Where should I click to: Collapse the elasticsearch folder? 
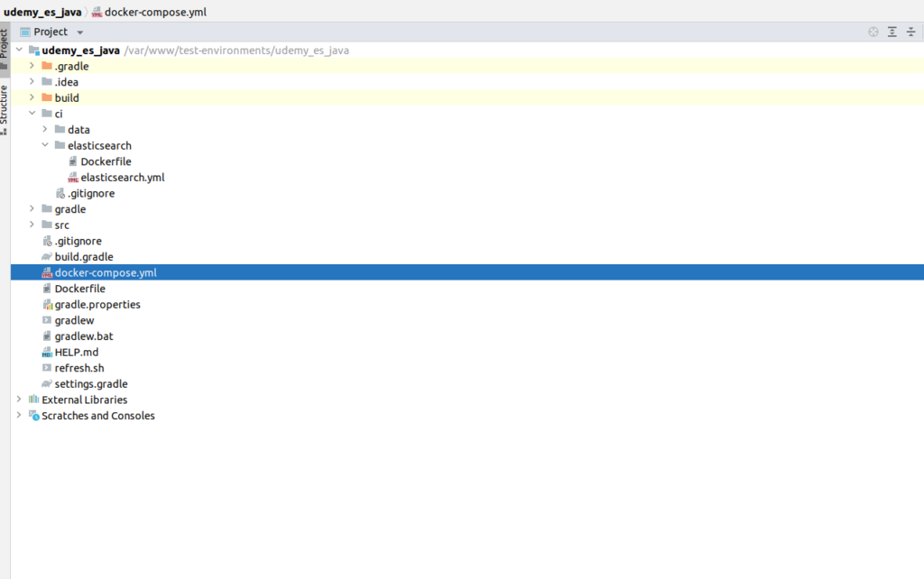[44, 145]
